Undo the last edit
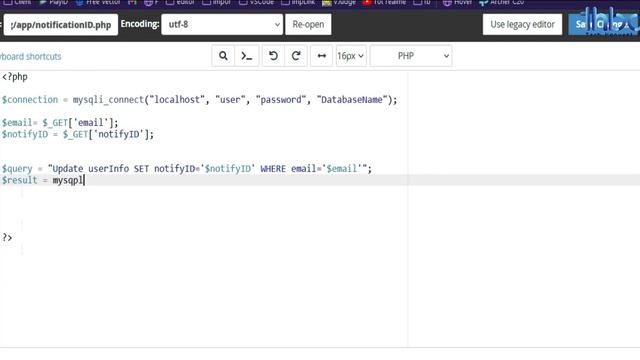 (x=273, y=56)
